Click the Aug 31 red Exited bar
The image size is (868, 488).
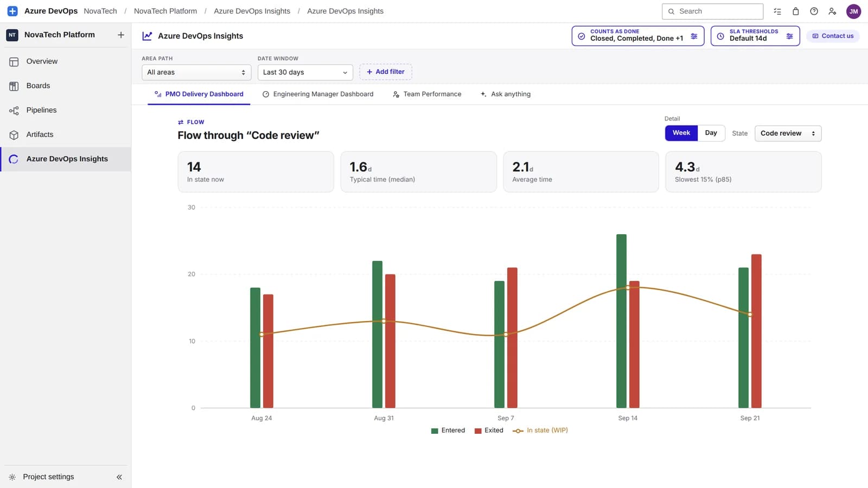tap(390, 341)
